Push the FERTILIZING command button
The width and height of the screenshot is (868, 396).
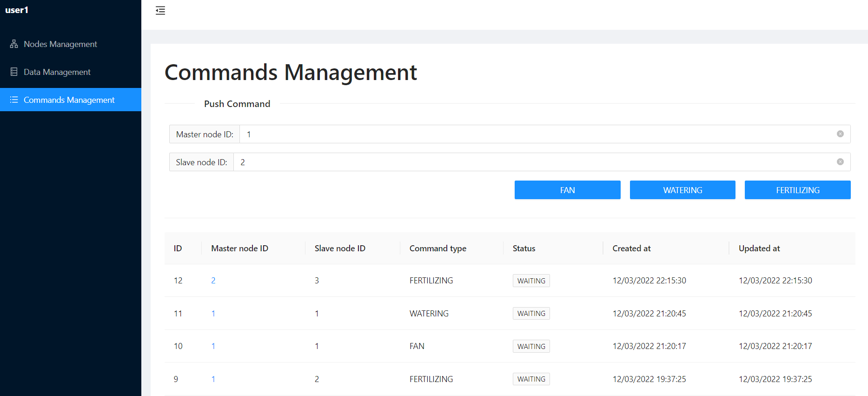[798, 190]
